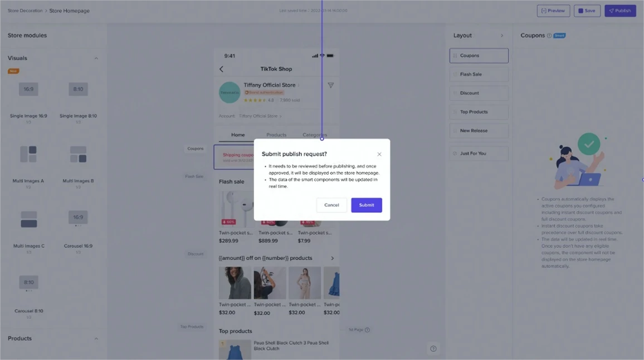Click Submit in the publish dialog
This screenshot has height=360, width=644.
(x=366, y=205)
